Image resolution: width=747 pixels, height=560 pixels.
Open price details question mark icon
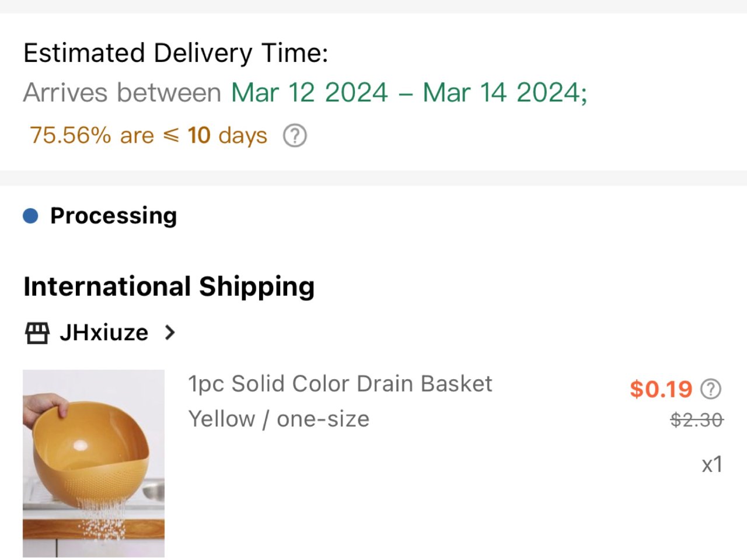pyautogui.click(x=711, y=389)
